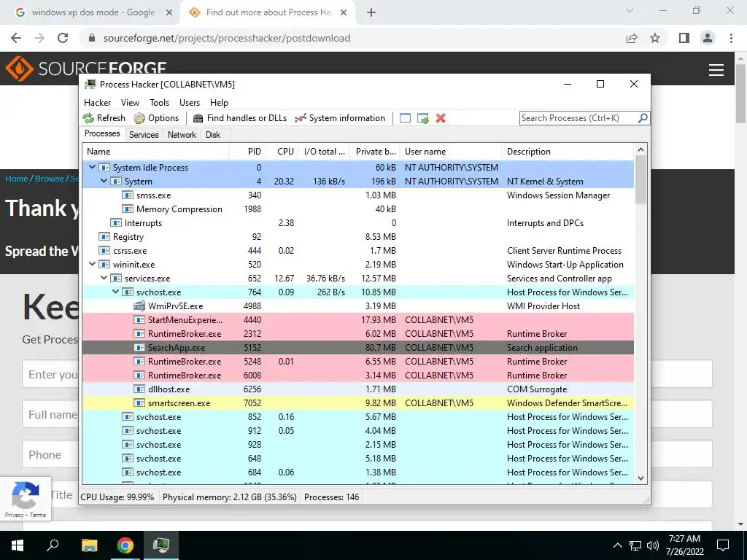Open the Help menu
The height and width of the screenshot is (560, 747).
pos(219,102)
